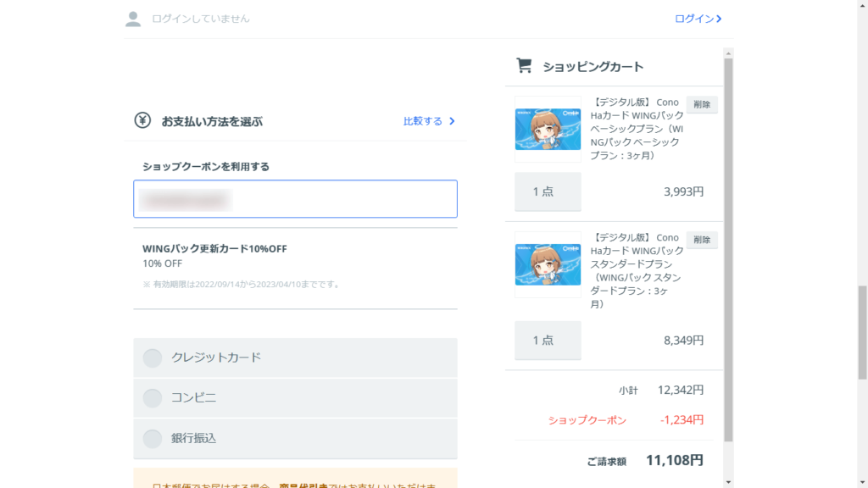Click the coupon validity period note
The height and width of the screenshot is (488, 868).
pyautogui.click(x=242, y=285)
